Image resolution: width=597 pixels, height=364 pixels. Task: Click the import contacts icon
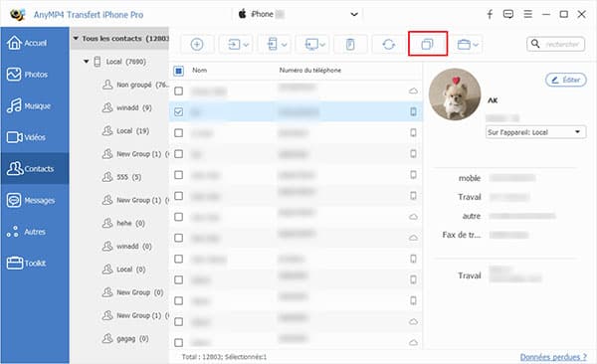(x=234, y=45)
